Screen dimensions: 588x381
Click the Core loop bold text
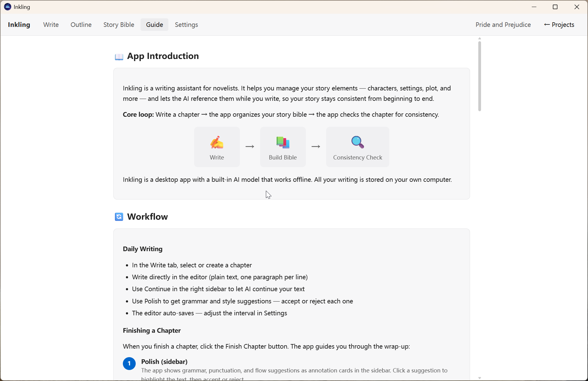tap(138, 115)
